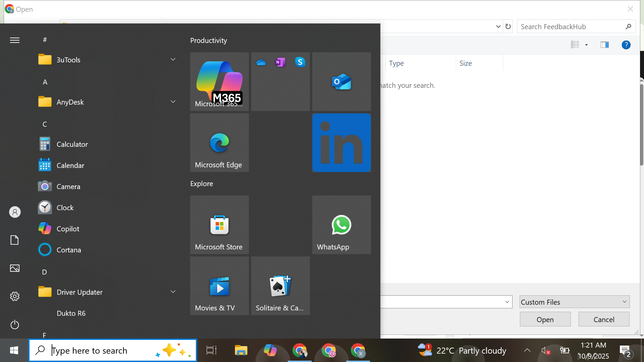Open Microsoft 365 Copilot tile

coord(219,81)
